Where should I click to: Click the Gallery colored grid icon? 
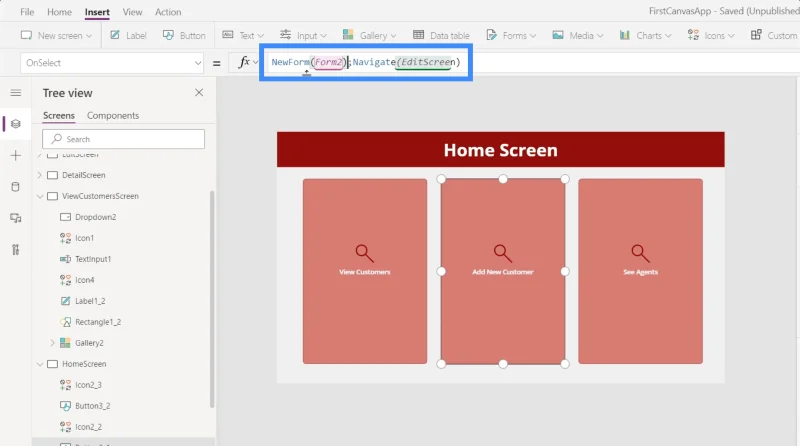pos(348,35)
